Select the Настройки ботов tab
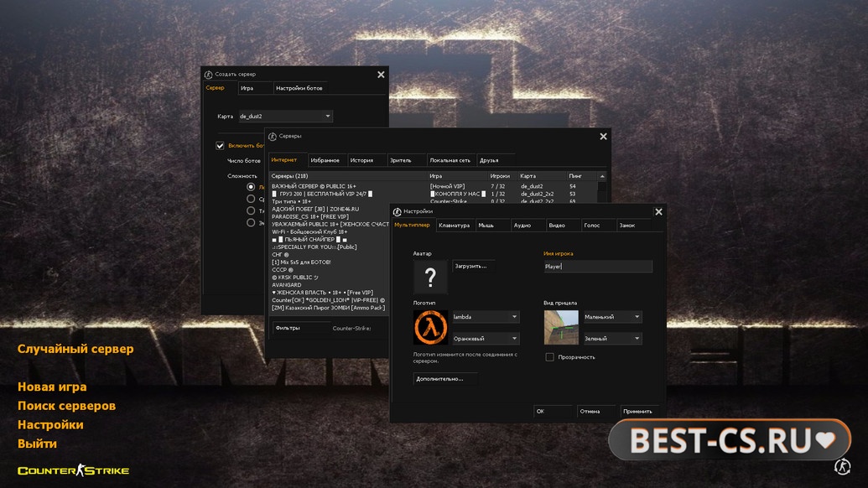Image resolution: width=868 pixels, height=488 pixels. click(299, 88)
